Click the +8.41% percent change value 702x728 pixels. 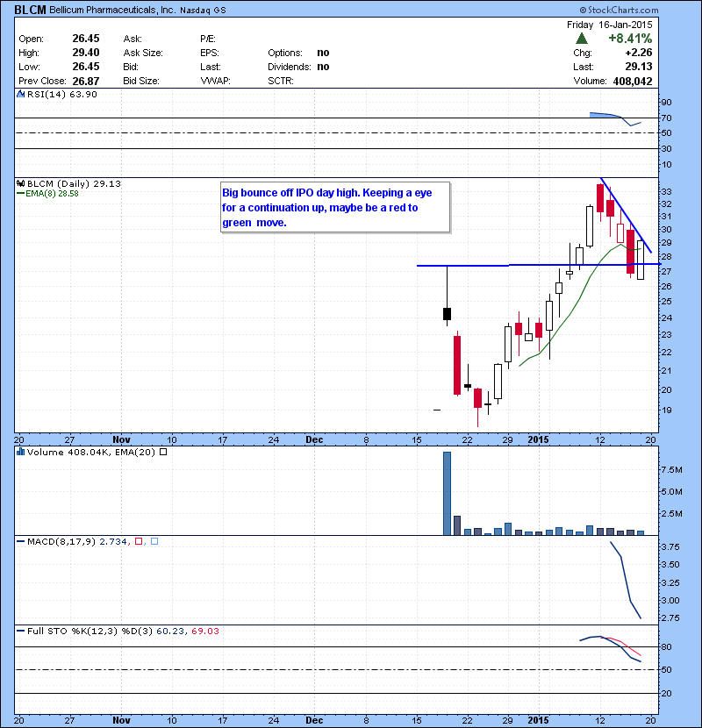(630, 38)
